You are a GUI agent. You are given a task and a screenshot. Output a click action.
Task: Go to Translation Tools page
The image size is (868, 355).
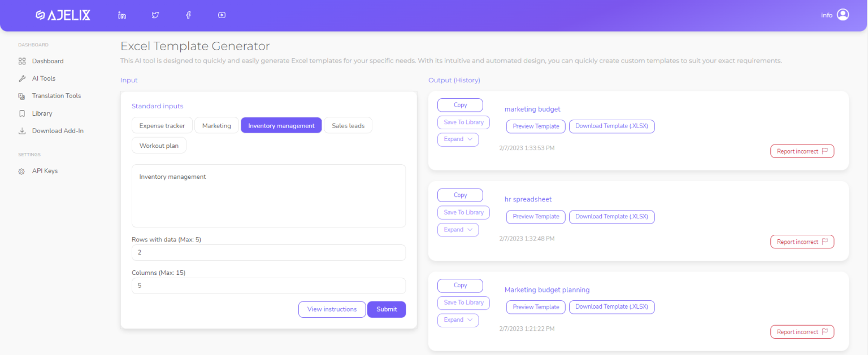56,96
